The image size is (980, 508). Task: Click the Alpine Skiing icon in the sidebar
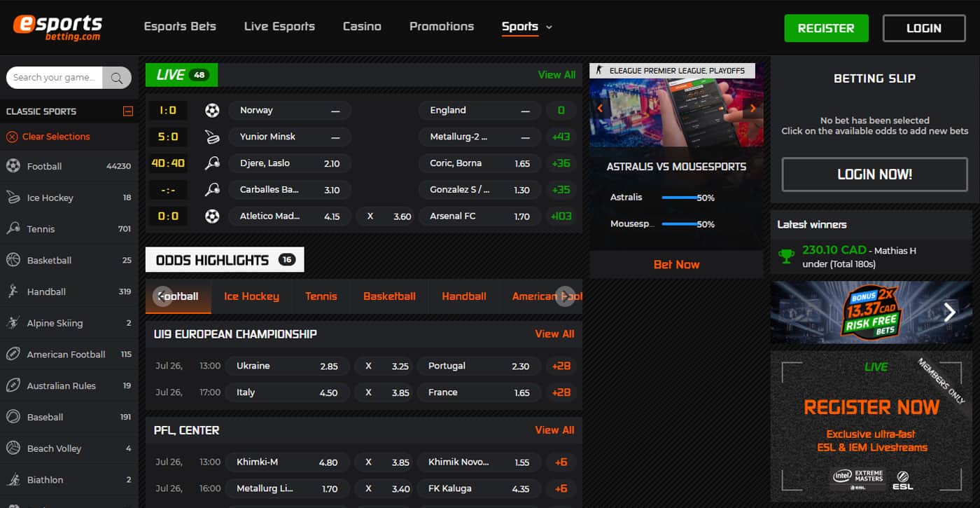click(13, 323)
